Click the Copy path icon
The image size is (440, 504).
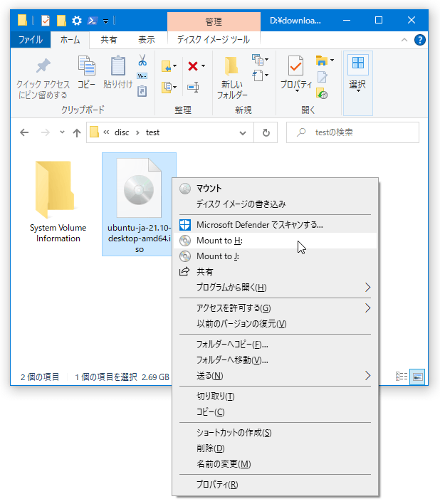coord(142,76)
